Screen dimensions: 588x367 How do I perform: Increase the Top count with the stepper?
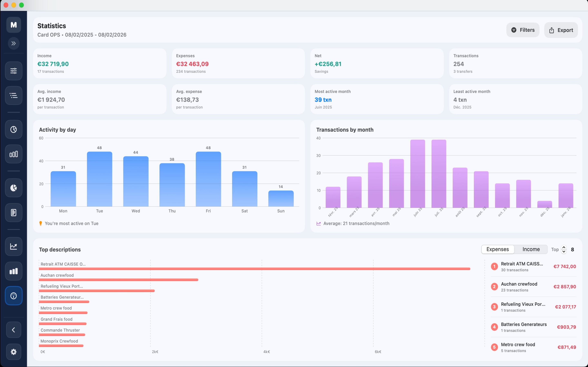tap(563, 247)
